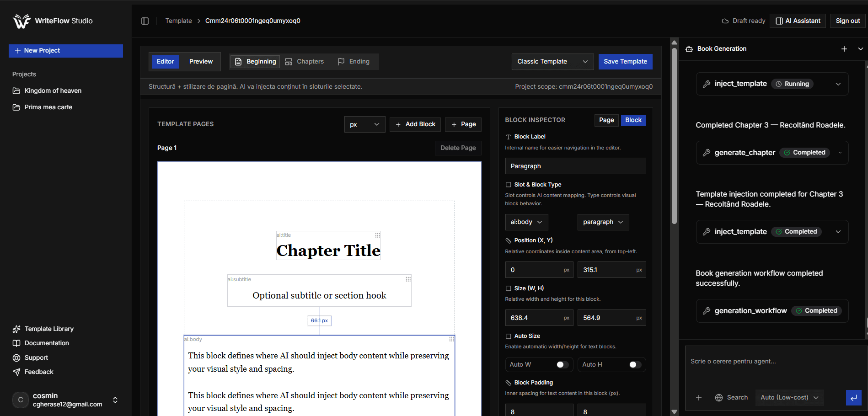Click the Chapters layout icon
Image resolution: width=868 pixels, height=416 pixels.
pos(288,61)
